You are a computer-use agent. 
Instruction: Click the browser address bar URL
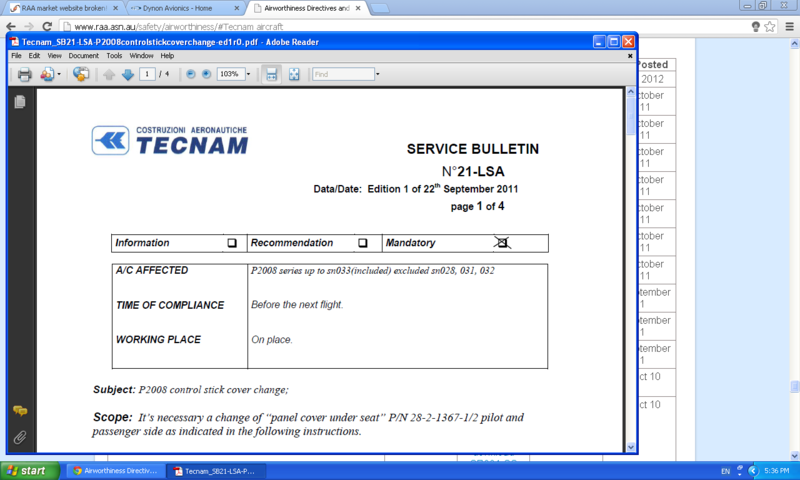point(179,27)
